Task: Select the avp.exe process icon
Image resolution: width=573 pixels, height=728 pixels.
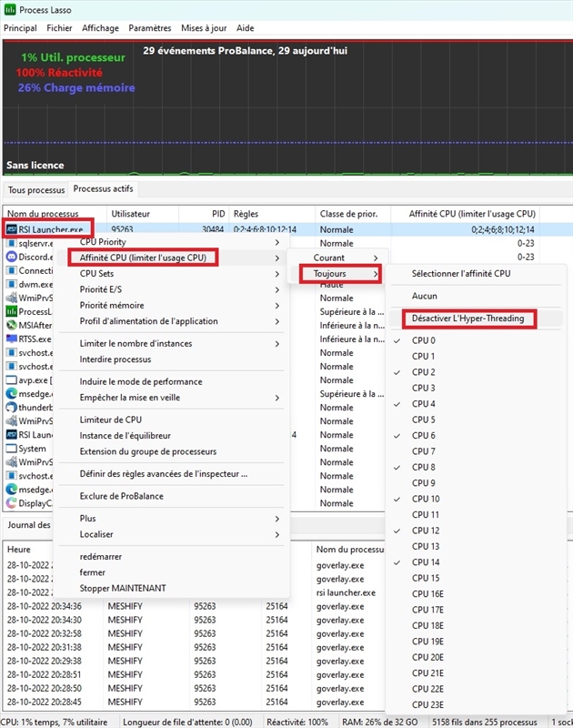Action: pyautogui.click(x=12, y=380)
